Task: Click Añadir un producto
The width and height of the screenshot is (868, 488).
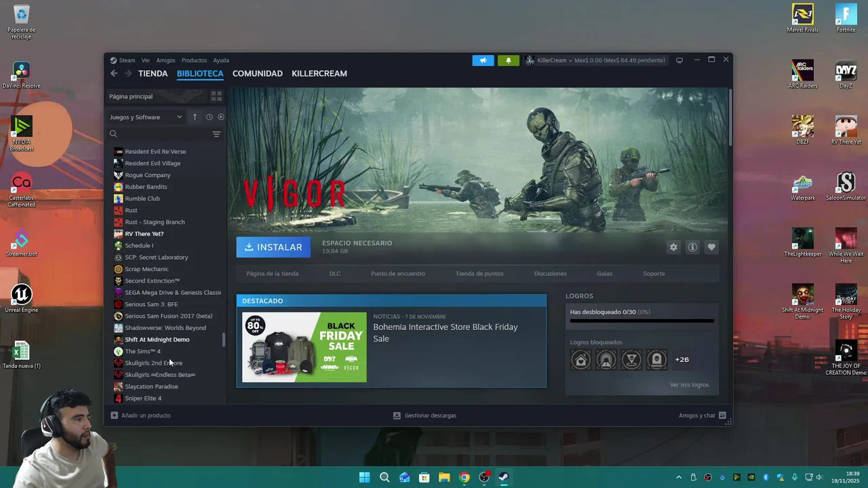Action: (x=140, y=415)
